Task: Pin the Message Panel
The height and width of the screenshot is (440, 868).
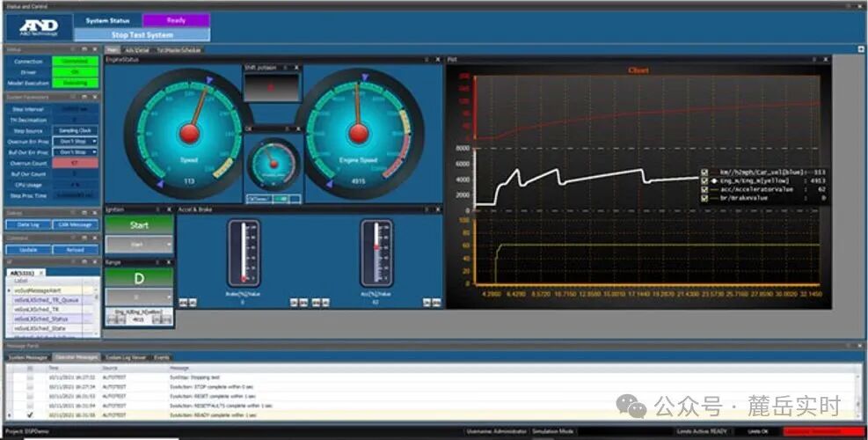Action: coord(847,345)
